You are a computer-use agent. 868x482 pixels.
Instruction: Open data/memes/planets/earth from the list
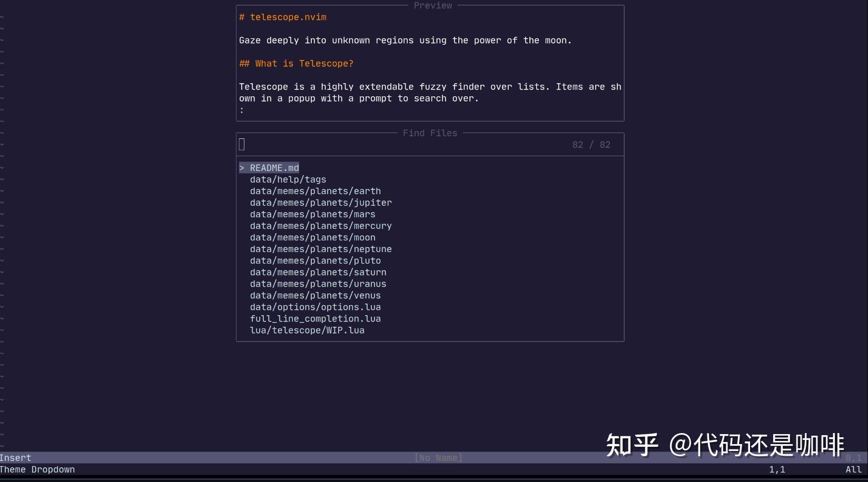point(315,191)
